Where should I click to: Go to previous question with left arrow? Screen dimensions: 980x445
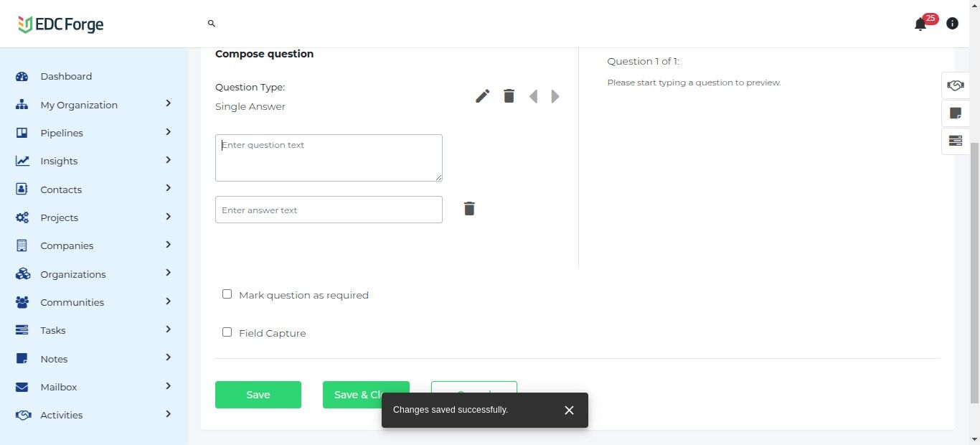533,96
